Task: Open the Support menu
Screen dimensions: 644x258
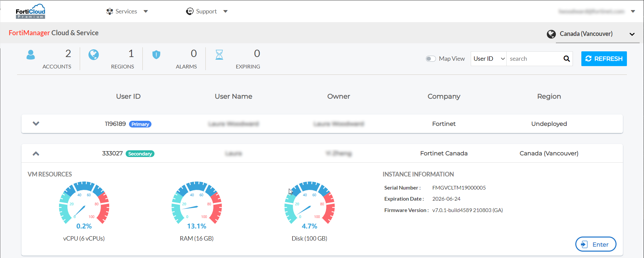Action: [x=207, y=11]
